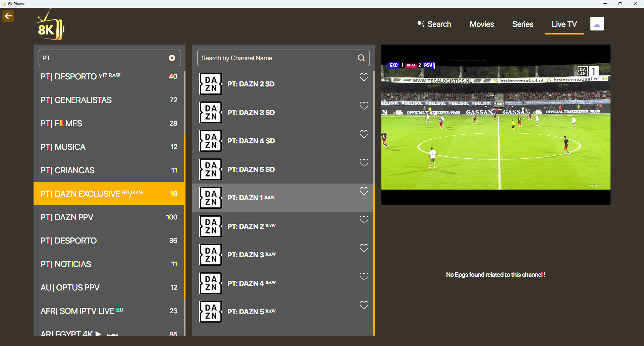Favorite PT: DAZN 5 SD with heart

[364, 162]
